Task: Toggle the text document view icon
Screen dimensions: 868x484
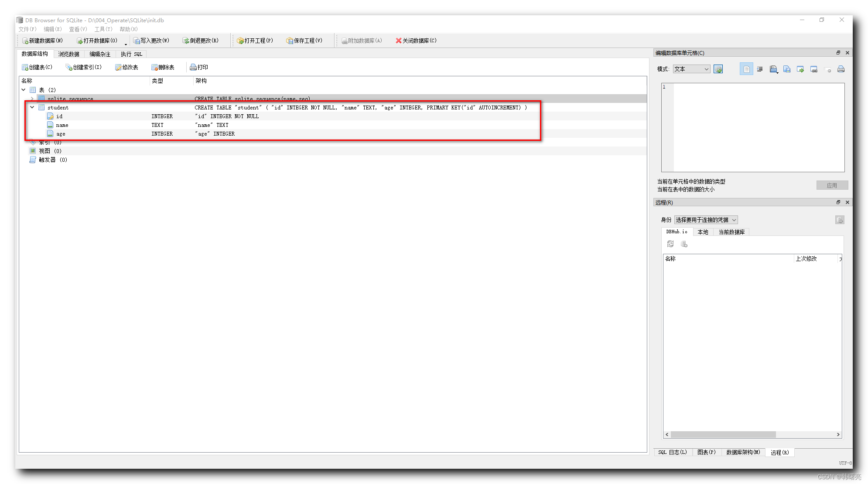Action: (746, 69)
